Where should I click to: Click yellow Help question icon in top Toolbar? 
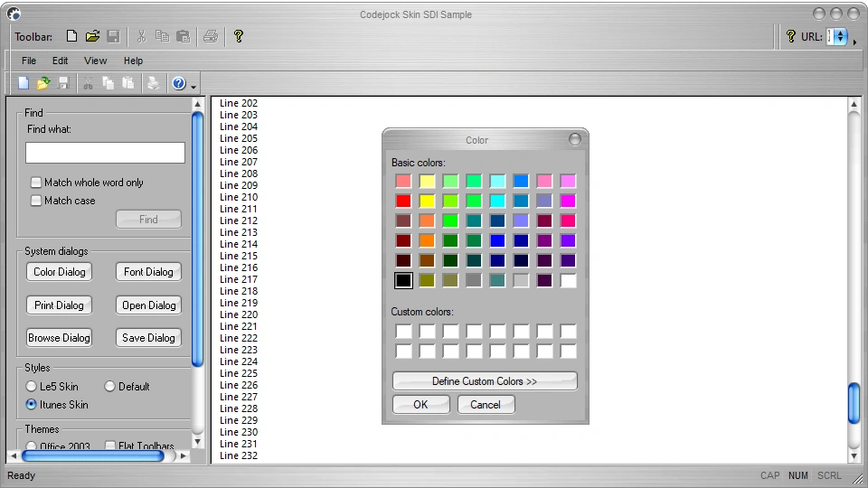239,36
